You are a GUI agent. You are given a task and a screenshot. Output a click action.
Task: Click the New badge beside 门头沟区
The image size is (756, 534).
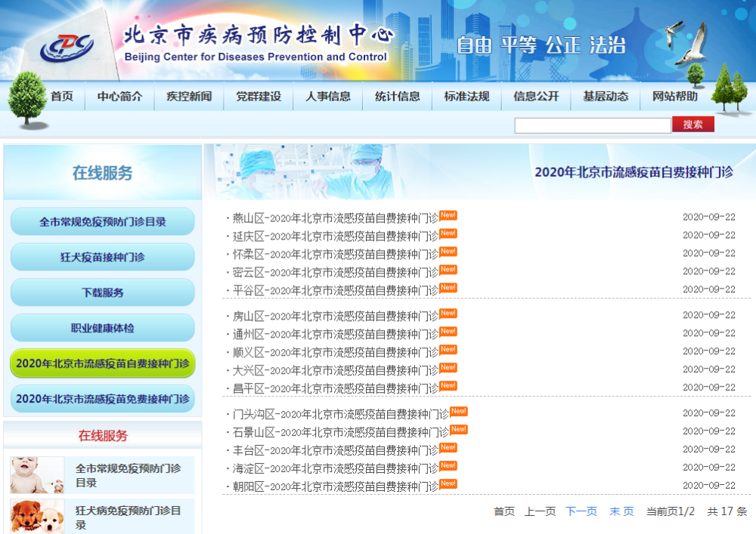[x=459, y=411]
